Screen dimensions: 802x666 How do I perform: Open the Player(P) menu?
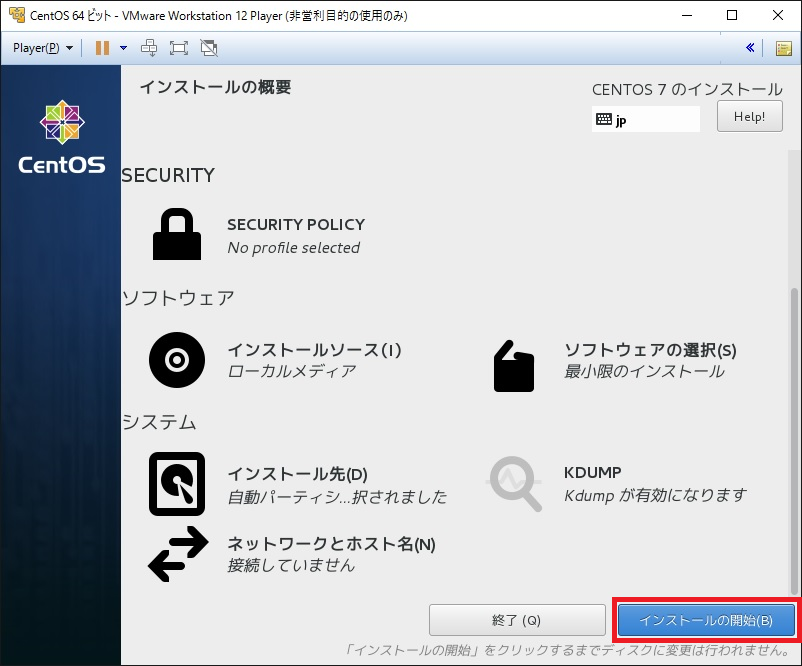pyautogui.click(x=43, y=48)
